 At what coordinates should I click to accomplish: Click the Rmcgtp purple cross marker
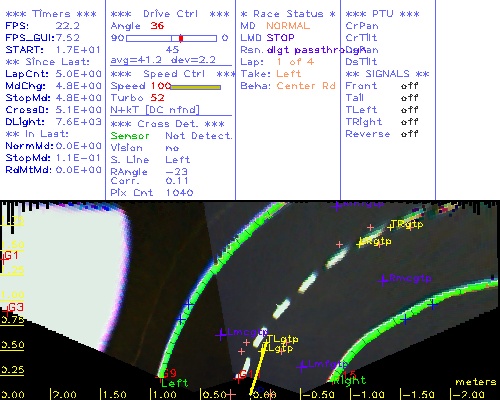tap(383, 280)
